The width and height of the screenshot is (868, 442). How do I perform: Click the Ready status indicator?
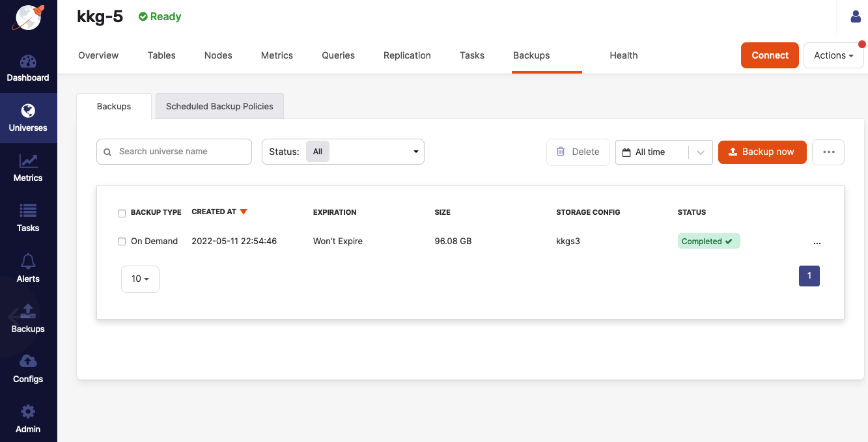click(x=160, y=17)
